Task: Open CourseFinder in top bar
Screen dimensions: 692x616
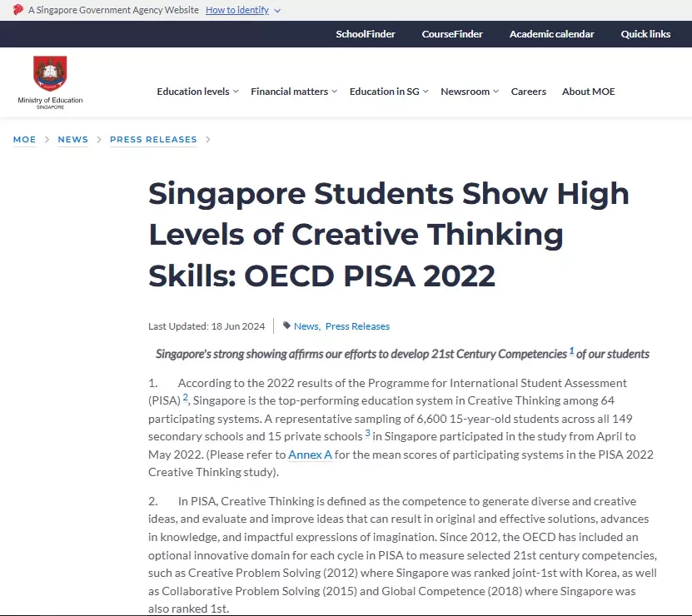Action: (x=452, y=34)
